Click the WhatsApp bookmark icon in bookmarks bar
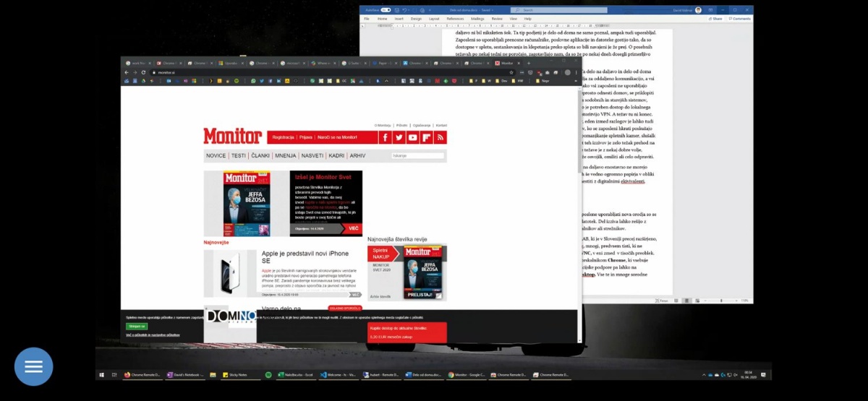This screenshot has width=868, height=401. pos(253,81)
